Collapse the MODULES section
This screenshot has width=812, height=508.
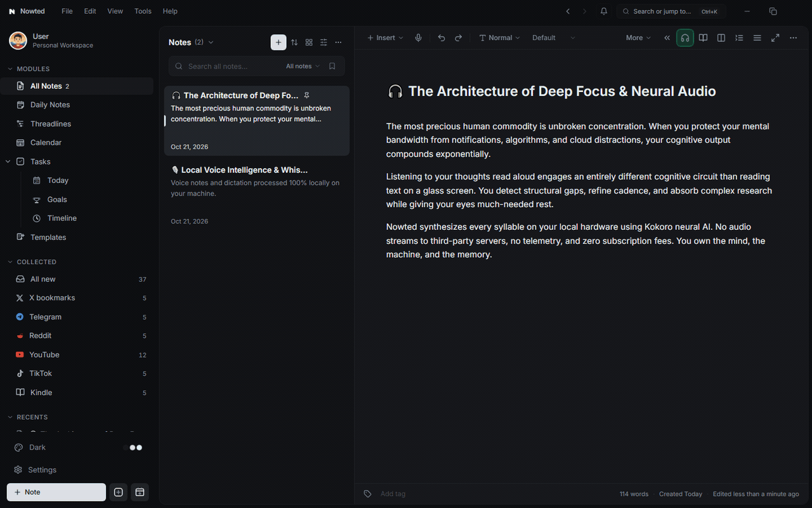29,69
